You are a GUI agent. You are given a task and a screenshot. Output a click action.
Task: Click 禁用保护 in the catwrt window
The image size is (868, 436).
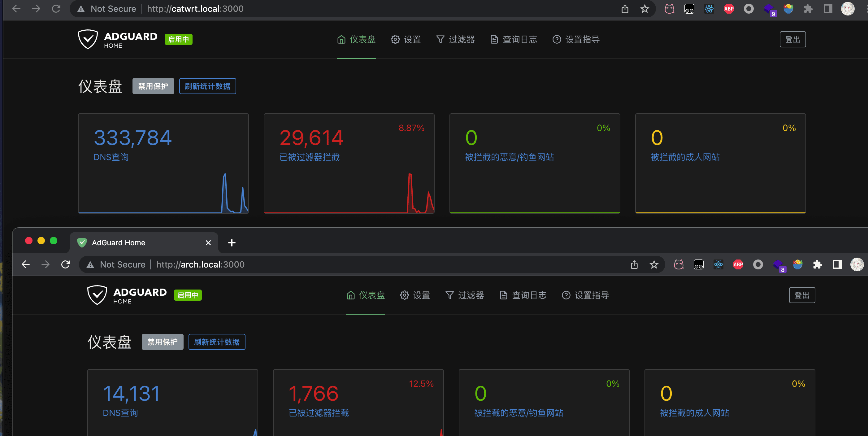pos(153,86)
